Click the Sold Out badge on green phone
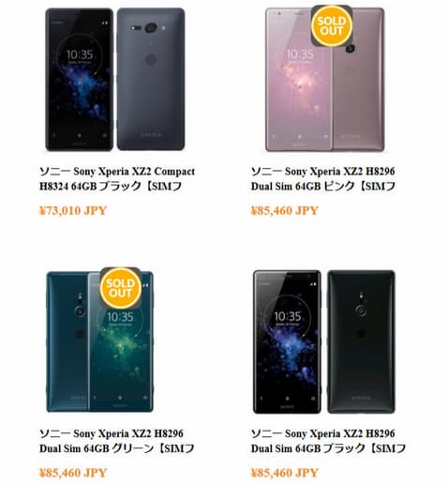 point(120,288)
